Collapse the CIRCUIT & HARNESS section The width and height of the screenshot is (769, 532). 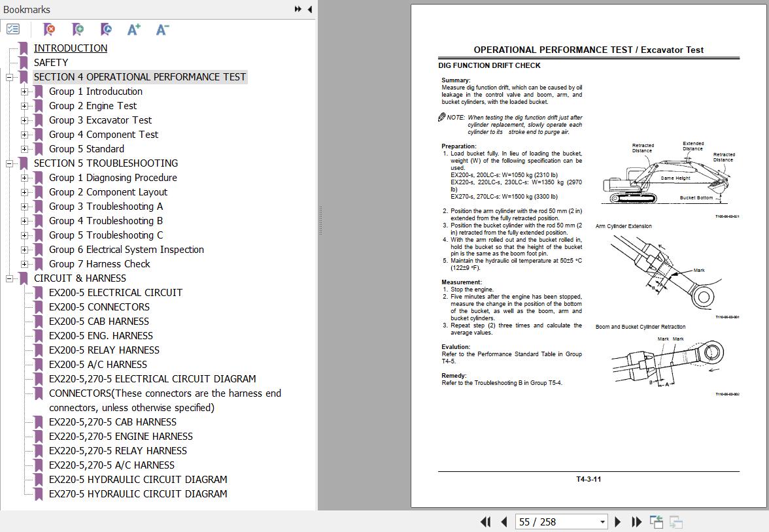(x=9, y=278)
